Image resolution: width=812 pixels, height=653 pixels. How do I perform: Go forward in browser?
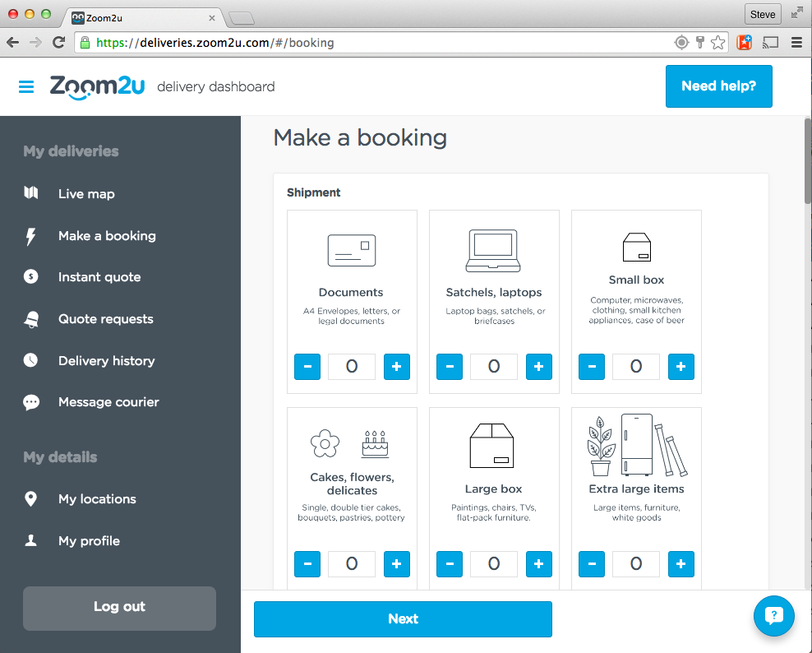[35, 43]
